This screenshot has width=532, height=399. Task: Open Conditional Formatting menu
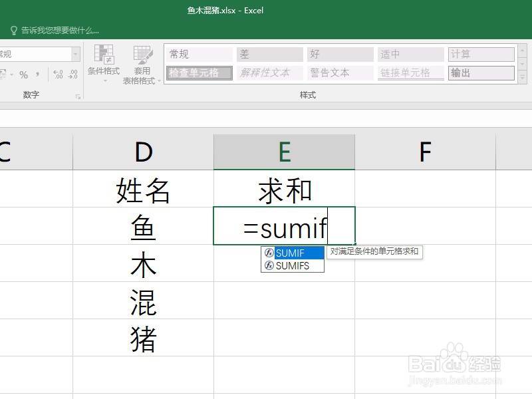[104, 64]
